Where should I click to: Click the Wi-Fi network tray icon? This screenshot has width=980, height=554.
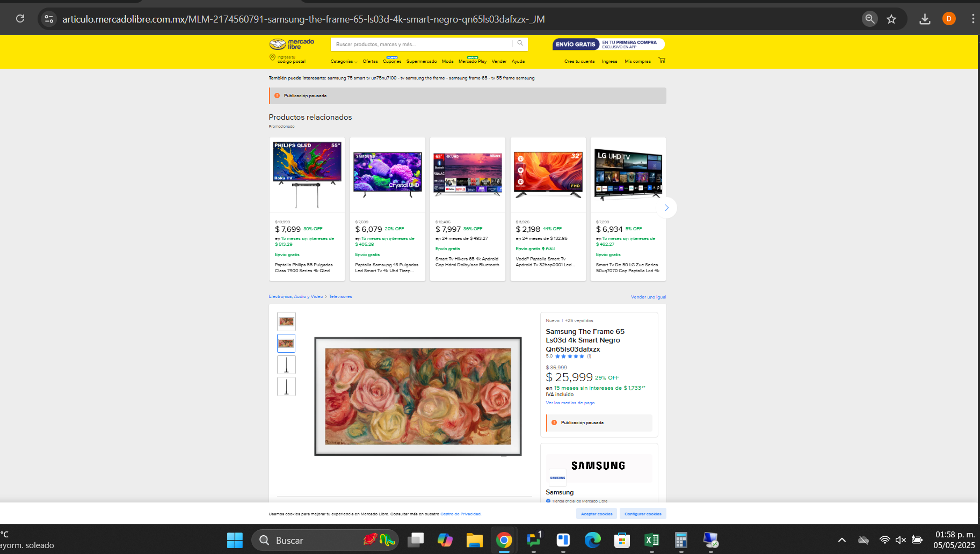pos(884,540)
